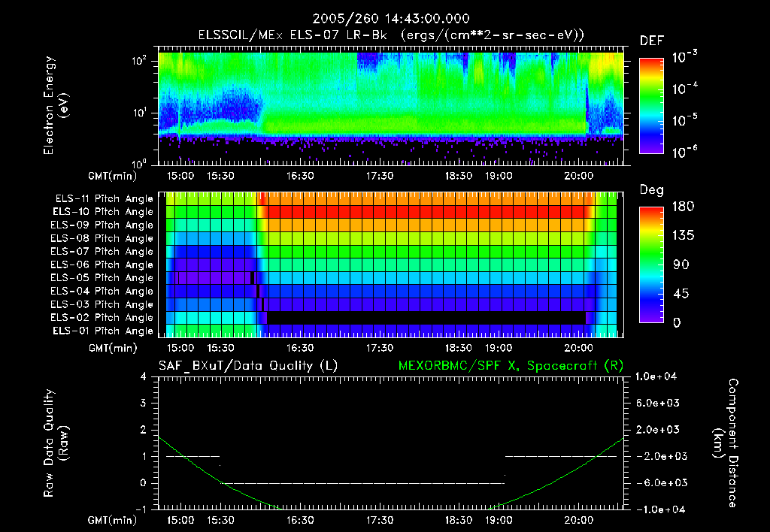Click the DEF color bar

coord(650,106)
